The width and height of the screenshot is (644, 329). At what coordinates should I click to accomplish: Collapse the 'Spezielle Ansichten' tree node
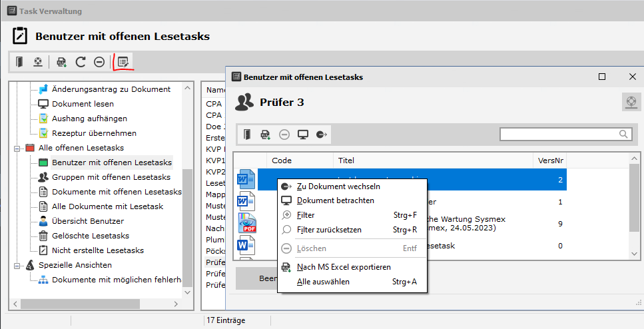[18, 265]
